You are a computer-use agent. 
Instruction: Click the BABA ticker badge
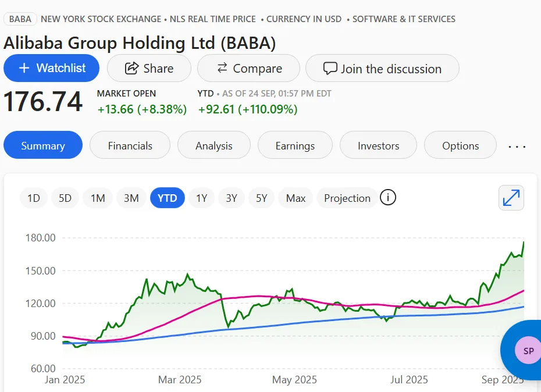(20, 19)
